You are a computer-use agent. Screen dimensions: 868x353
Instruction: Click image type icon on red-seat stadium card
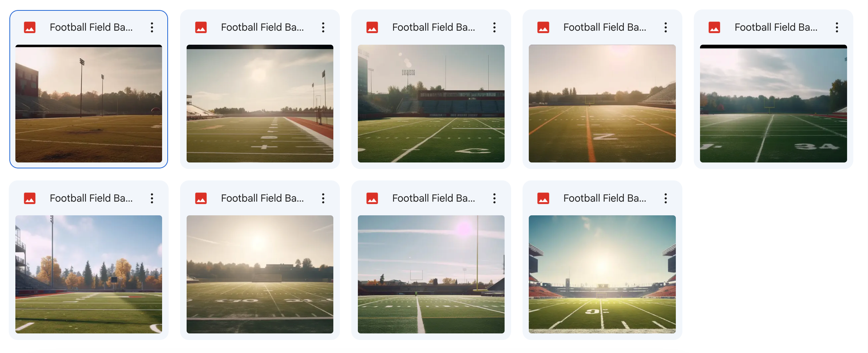coord(543,198)
